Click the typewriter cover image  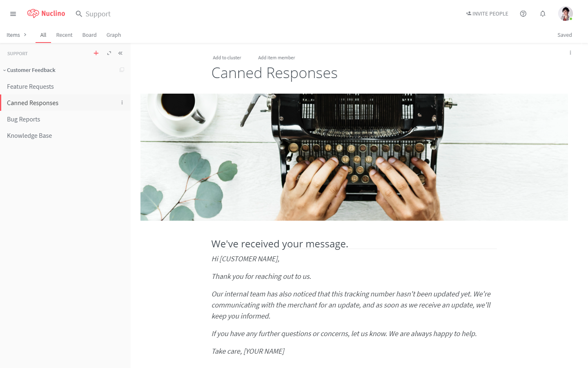(x=354, y=157)
